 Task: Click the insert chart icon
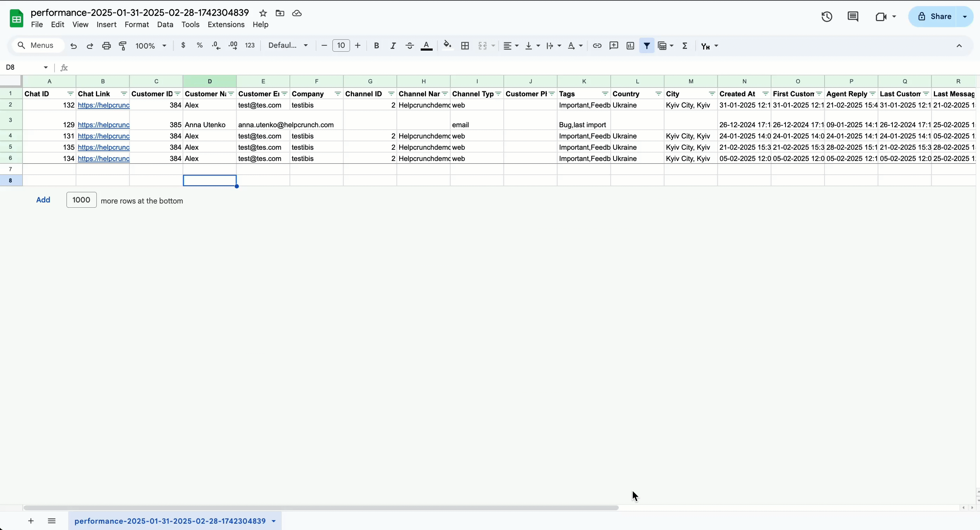pos(630,46)
